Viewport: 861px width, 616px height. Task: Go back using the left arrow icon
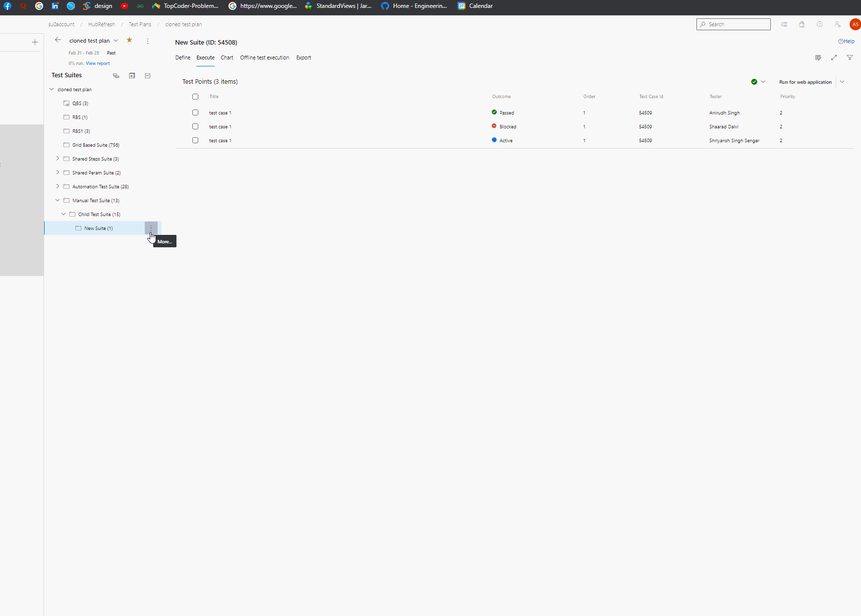(58, 40)
